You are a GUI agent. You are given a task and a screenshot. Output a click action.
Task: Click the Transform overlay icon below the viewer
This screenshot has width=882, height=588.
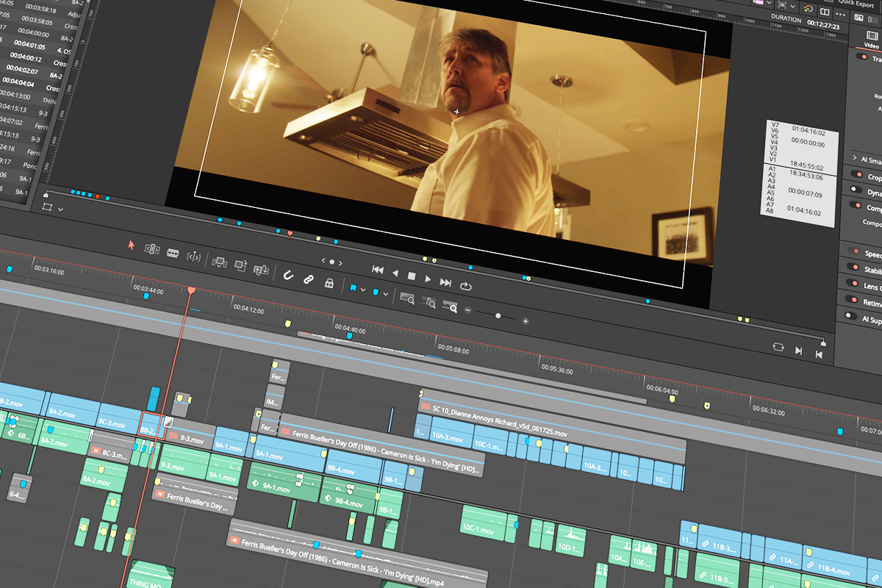point(48,207)
